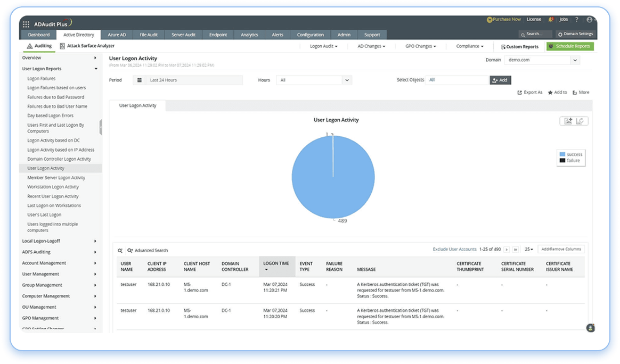Open the Period calendar icon
The height and width of the screenshot is (364, 620).
click(x=139, y=80)
